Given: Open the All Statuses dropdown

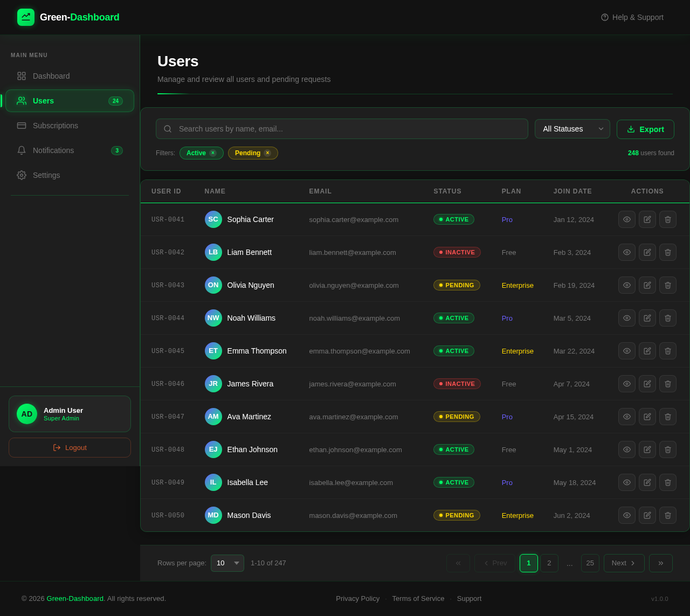Looking at the screenshot, I should pyautogui.click(x=572, y=129).
